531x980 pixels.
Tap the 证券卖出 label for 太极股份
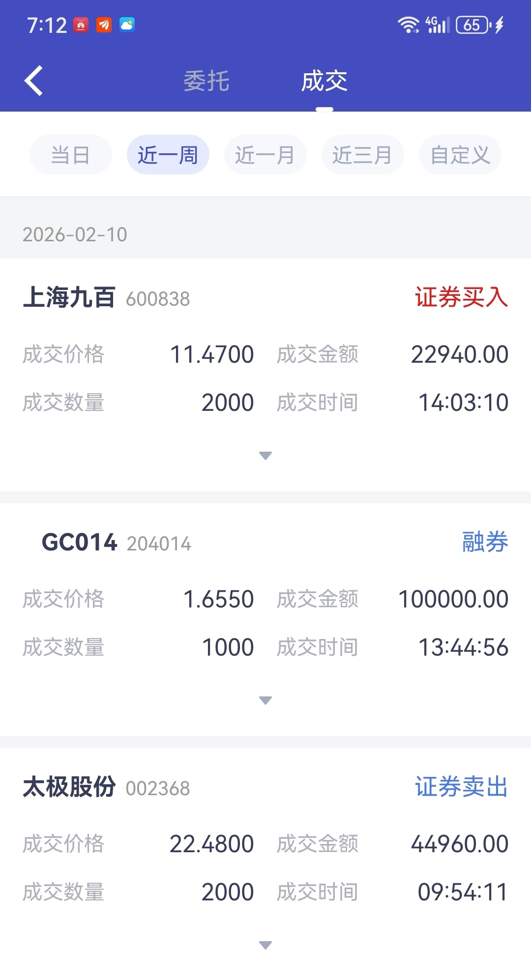click(461, 787)
